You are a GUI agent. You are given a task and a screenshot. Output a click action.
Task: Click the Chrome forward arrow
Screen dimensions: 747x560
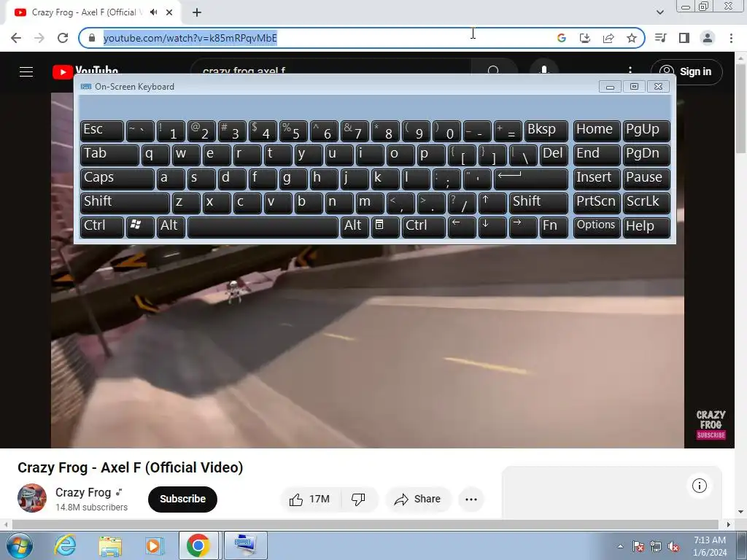click(x=39, y=38)
